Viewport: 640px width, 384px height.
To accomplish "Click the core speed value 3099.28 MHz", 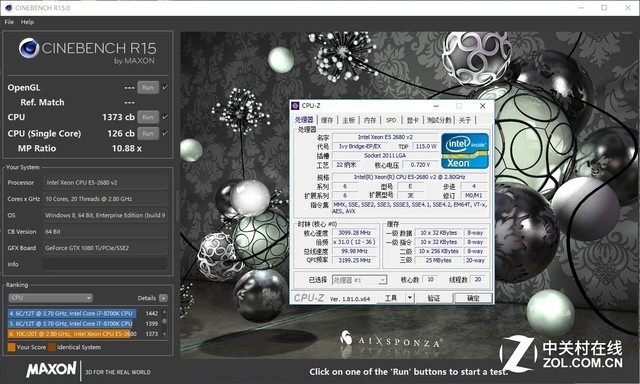I will [355, 233].
